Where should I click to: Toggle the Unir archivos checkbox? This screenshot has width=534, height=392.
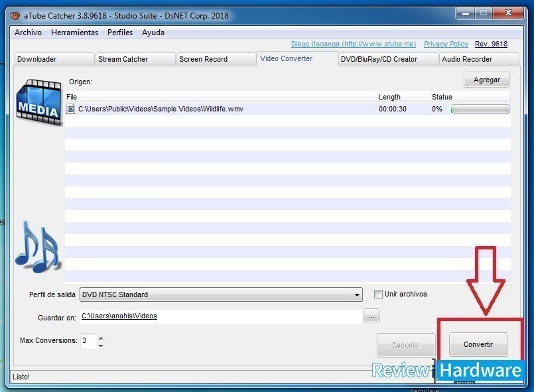pos(378,294)
